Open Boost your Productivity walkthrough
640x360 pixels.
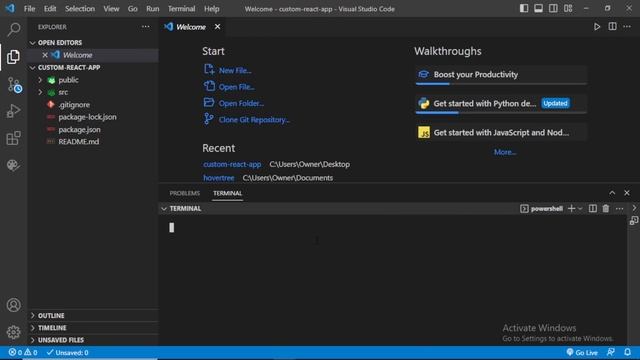501,75
